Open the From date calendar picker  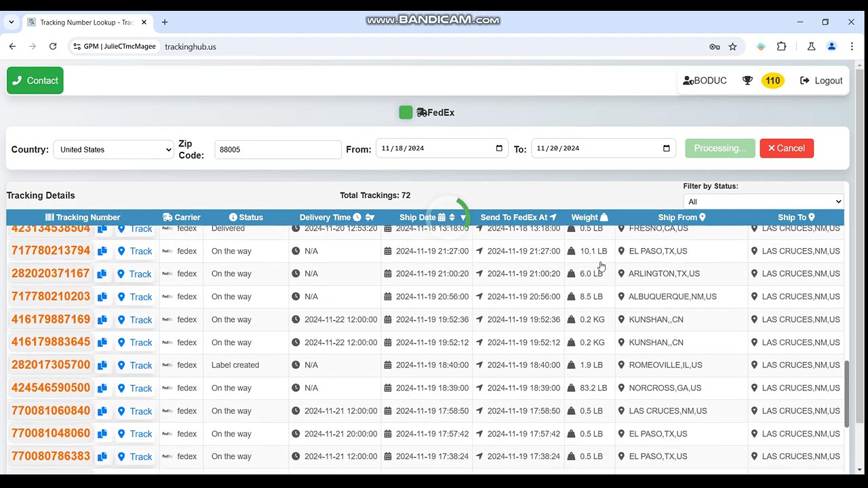coord(499,148)
